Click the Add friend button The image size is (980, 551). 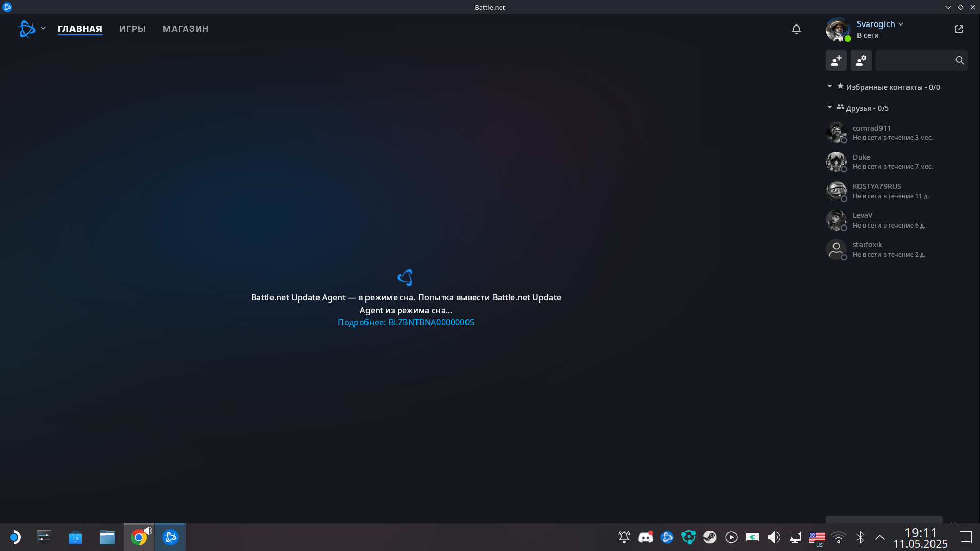click(x=836, y=60)
